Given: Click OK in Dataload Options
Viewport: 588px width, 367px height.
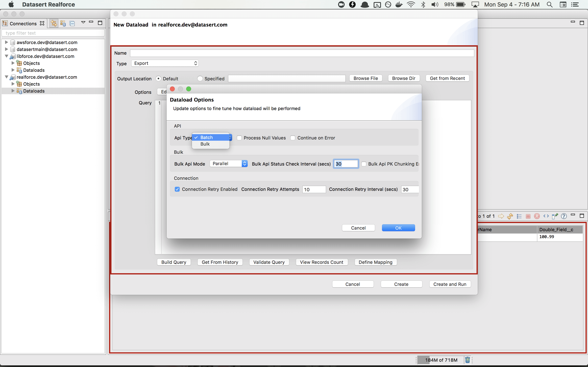Looking at the screenshot, I should pos(398,228).
